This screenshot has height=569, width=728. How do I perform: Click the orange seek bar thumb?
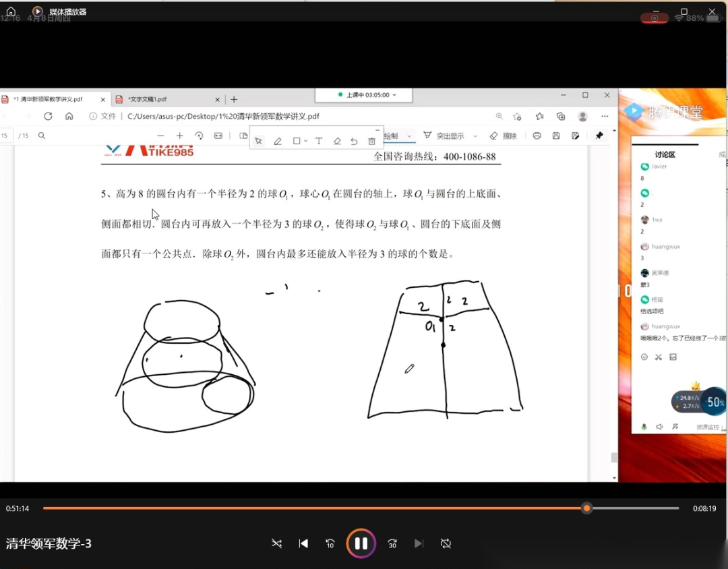[x=587, y=508]
